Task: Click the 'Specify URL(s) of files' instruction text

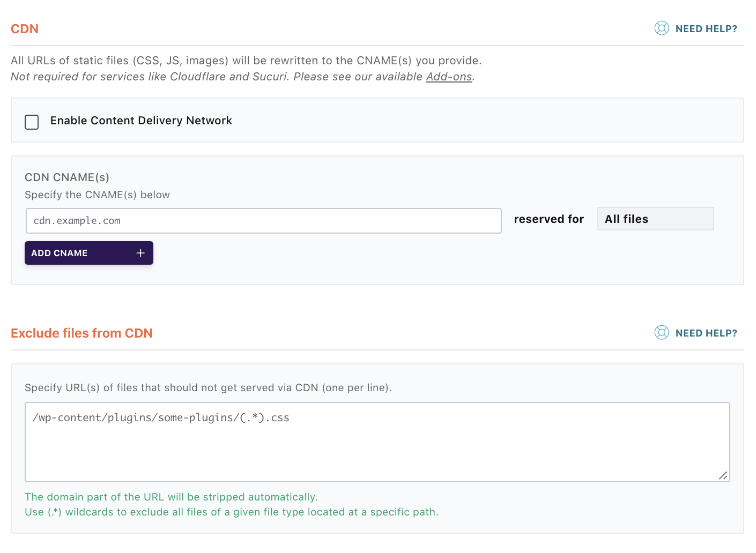Action: point(208,387)
